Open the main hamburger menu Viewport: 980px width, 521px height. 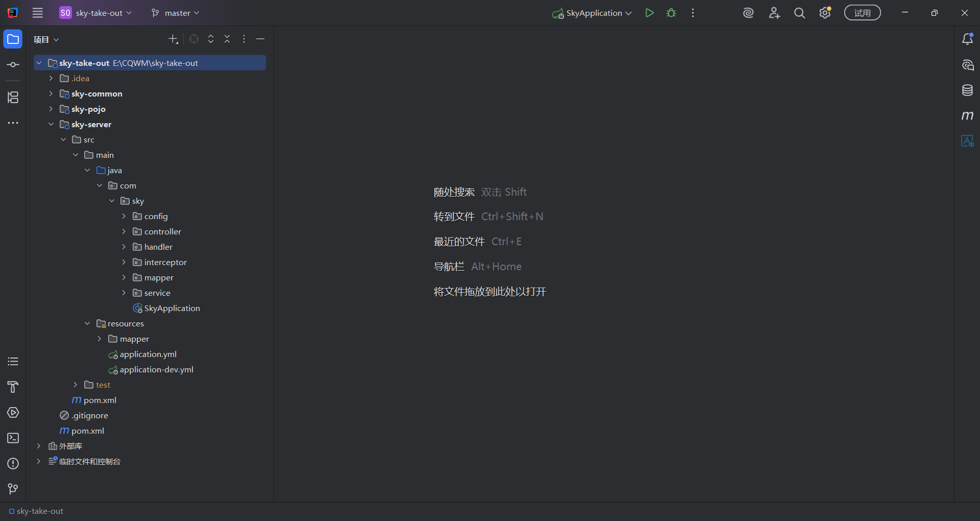click(38, 13)
